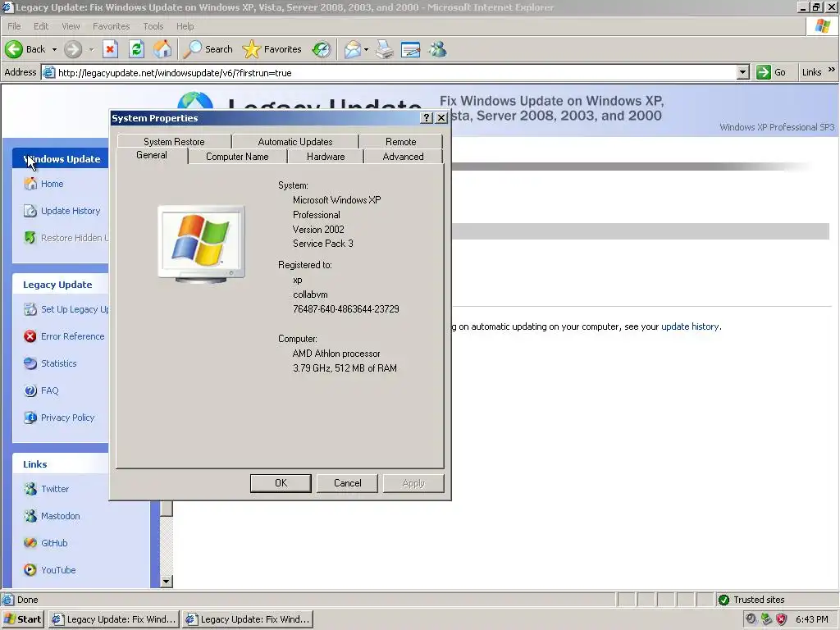Switch to Computer Name tab
The image size is (840, 630).
click(237, 157)
